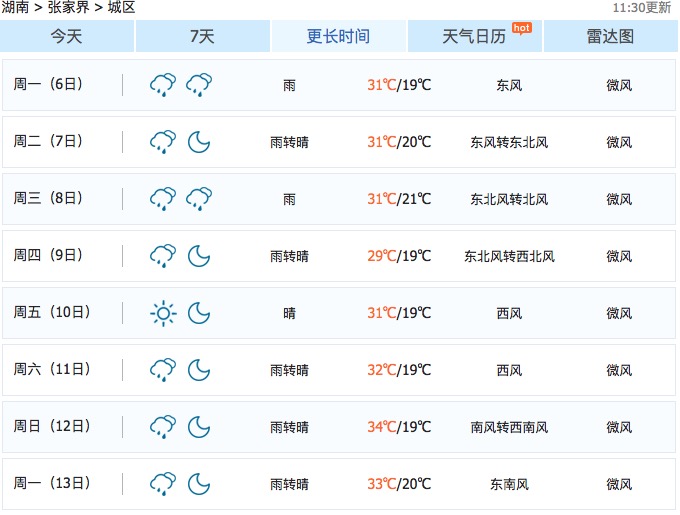The image size is (680, 515).
Task: Select the 周六（11日） date label
Action: [52, 369]
